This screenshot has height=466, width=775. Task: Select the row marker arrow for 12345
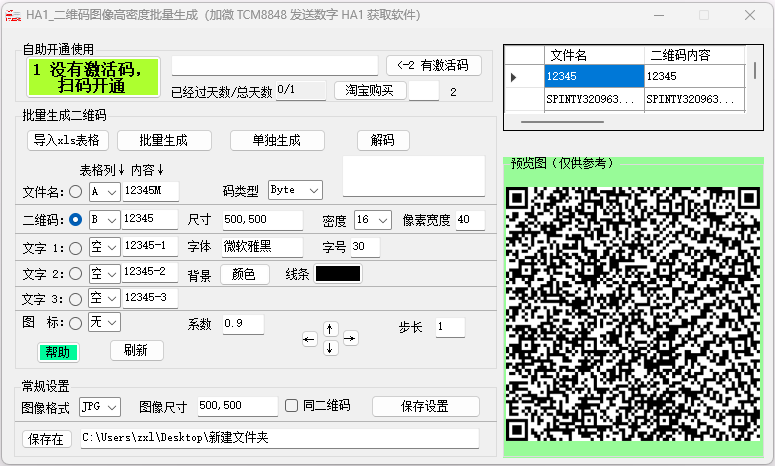(514, 77)
